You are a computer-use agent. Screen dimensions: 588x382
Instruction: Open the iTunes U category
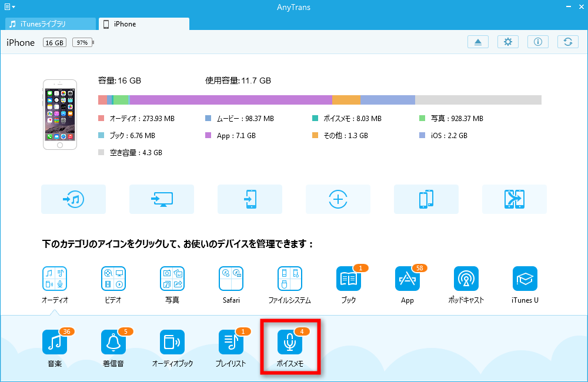pos(525,285)
